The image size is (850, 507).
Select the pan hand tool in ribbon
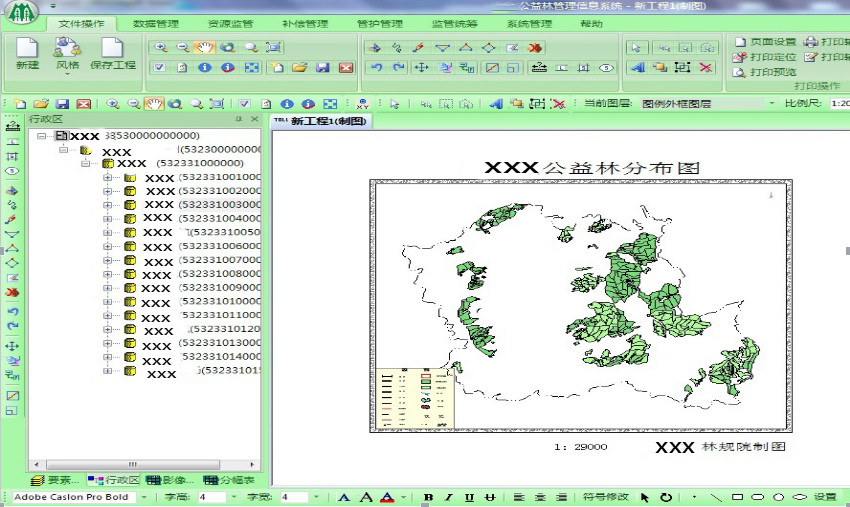204,47
